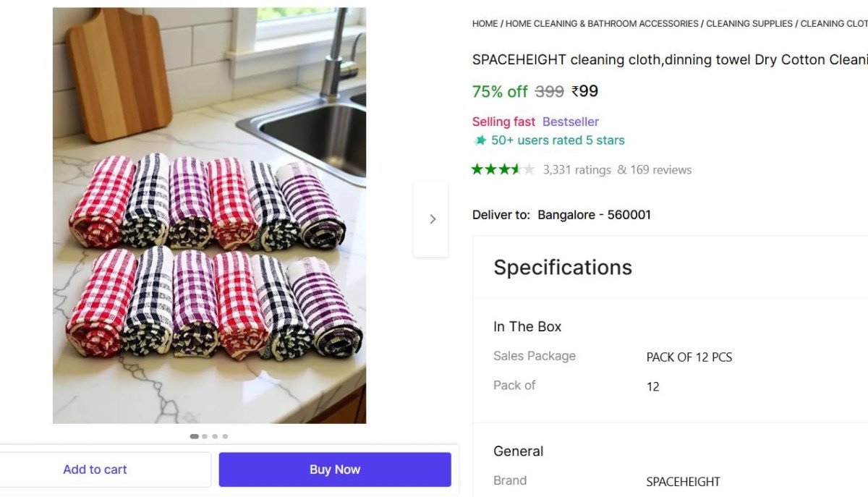Expand the In The Box details
The width and height of the screenshot is (868, 497).
(x=527, y=326)
